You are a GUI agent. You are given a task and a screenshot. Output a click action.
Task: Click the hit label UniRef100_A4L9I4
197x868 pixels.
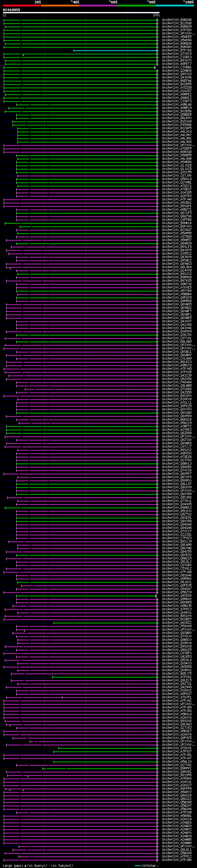[177, 132]
